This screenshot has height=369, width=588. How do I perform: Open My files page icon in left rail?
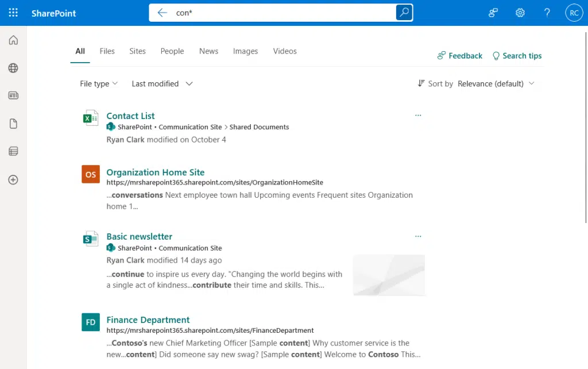tap(13, 124)
